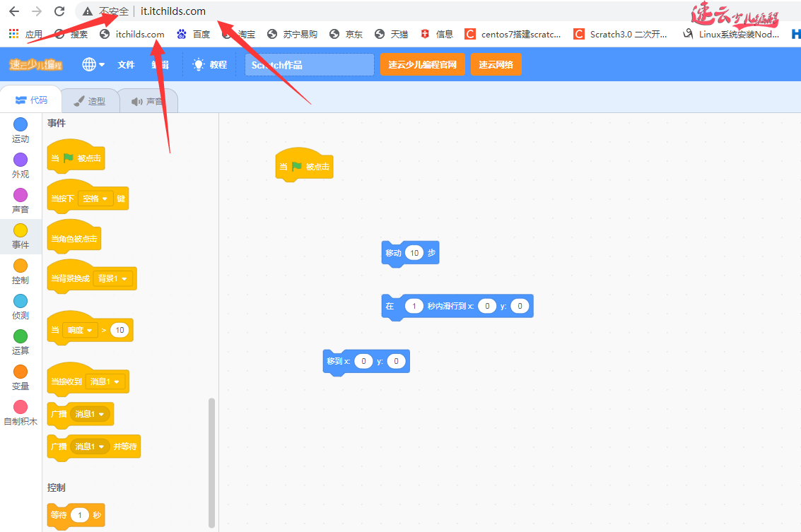Select the purple Looks category circle
This screenshot has width=801, height=532.
point(21,160)
